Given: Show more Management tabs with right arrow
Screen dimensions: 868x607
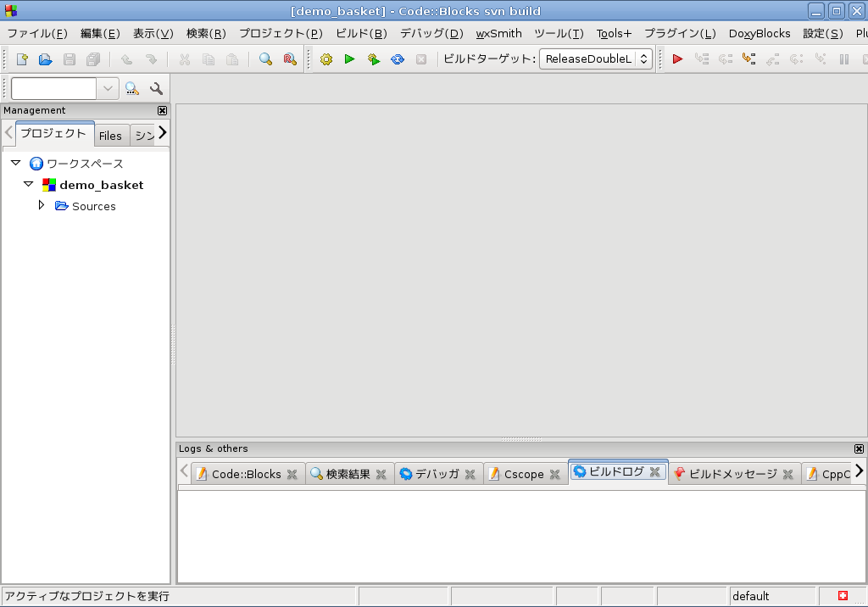Looking at the screenshot, I should pos(162,132).
